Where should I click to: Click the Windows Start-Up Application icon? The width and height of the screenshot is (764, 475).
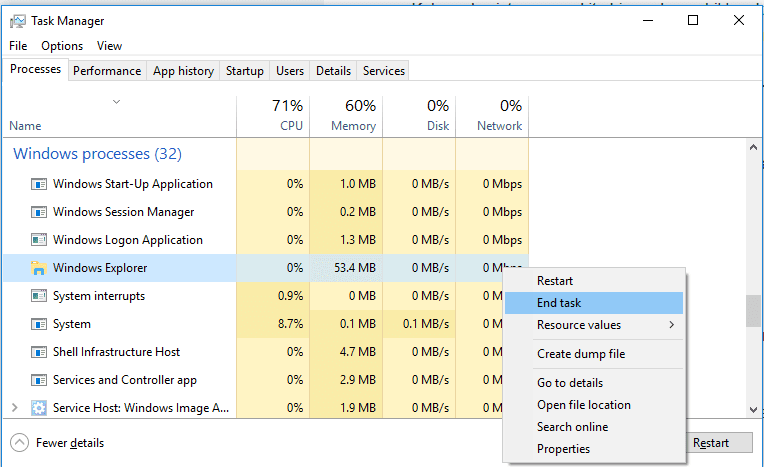(39, 184)
